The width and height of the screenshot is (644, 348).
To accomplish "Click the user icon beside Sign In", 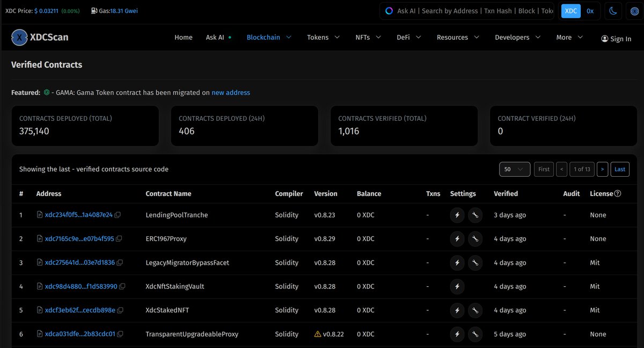I will [605, 39].
